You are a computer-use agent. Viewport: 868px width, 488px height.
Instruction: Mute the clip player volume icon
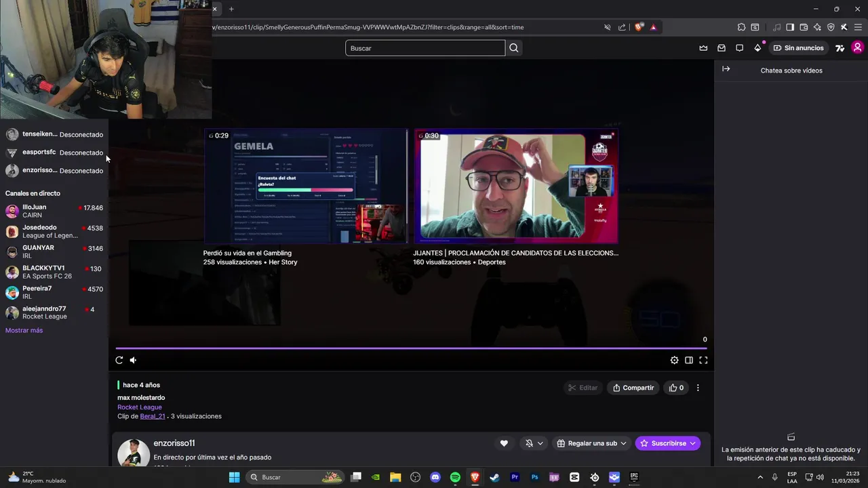point(133,360)
